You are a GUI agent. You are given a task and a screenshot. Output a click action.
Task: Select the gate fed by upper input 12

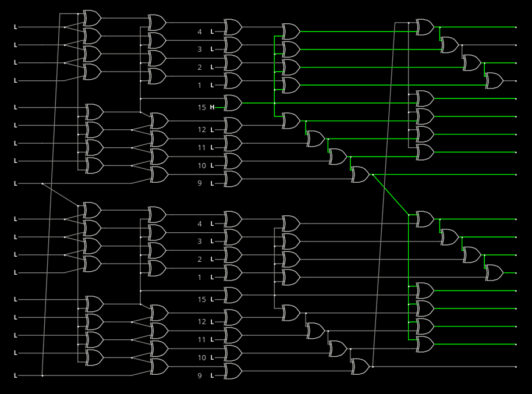point(233,126)
